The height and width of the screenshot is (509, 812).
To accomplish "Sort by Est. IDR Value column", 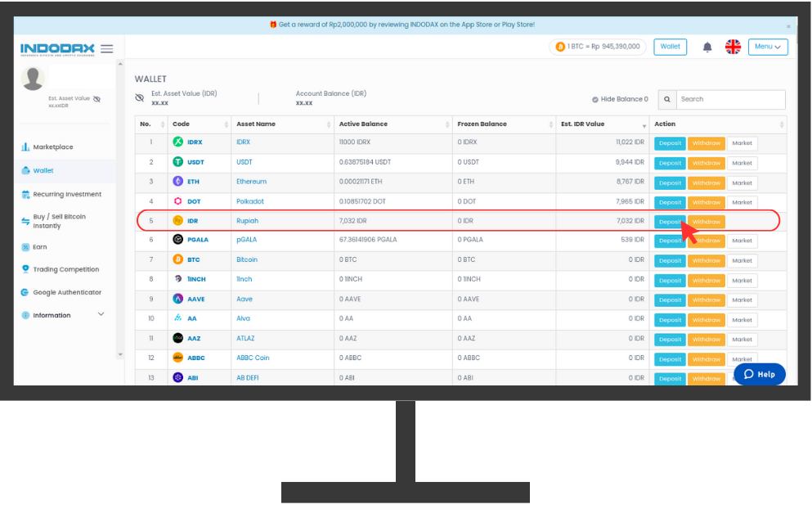I will click(x=645, y=124).
